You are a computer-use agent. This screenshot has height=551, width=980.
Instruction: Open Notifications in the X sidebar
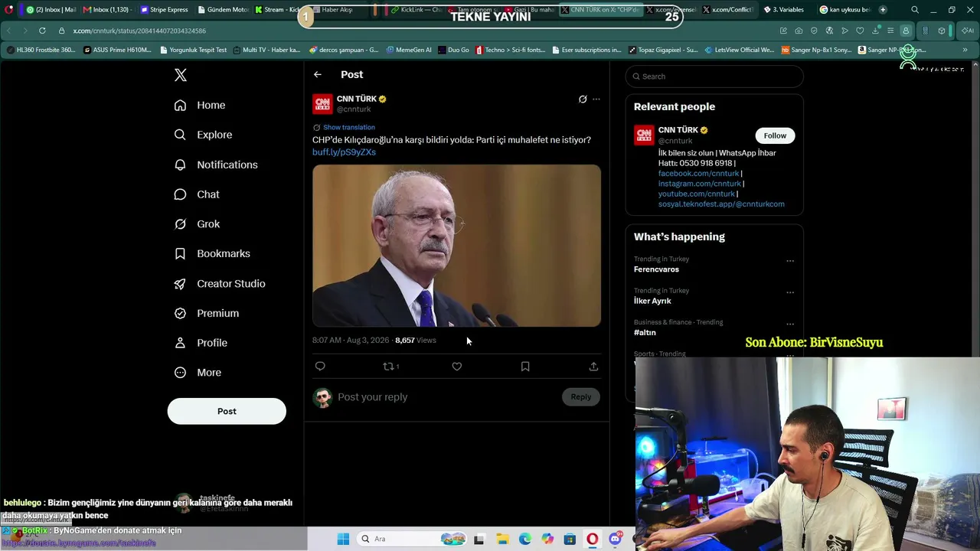[216, 165]
